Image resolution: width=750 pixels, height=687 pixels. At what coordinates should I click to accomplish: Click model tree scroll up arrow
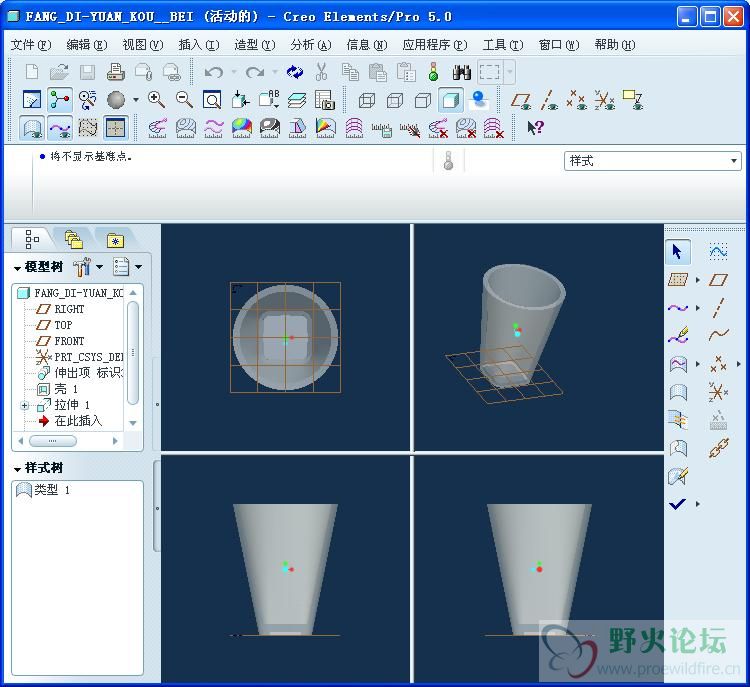click(133, 292)
